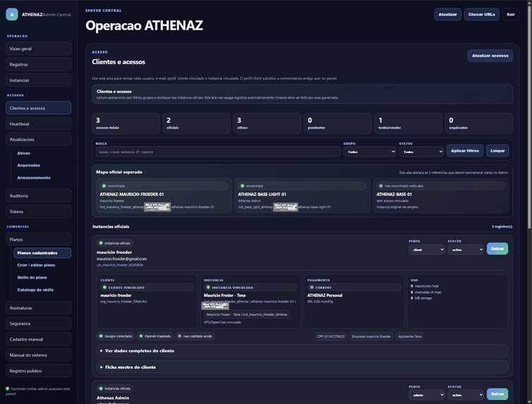Viewport: 532px width, 404px height.
Task: Open Atualizacoes menu item
Action: click(x=38, y=140)
